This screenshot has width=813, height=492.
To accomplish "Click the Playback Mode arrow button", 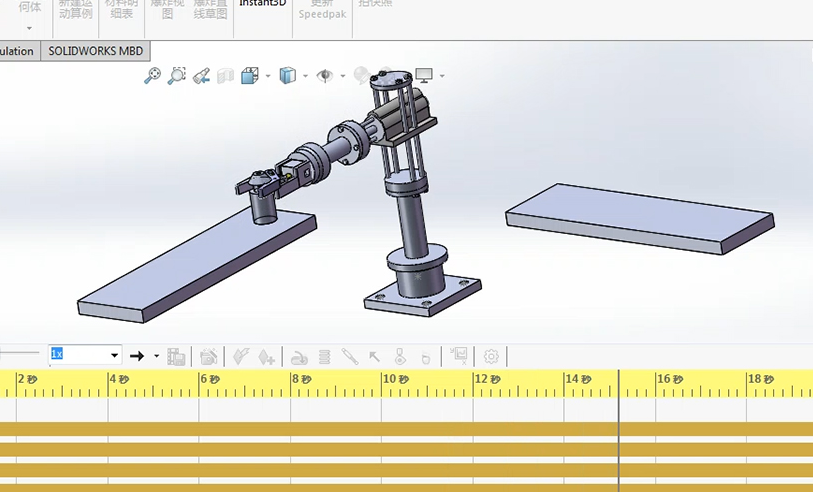I will point(137,356).
